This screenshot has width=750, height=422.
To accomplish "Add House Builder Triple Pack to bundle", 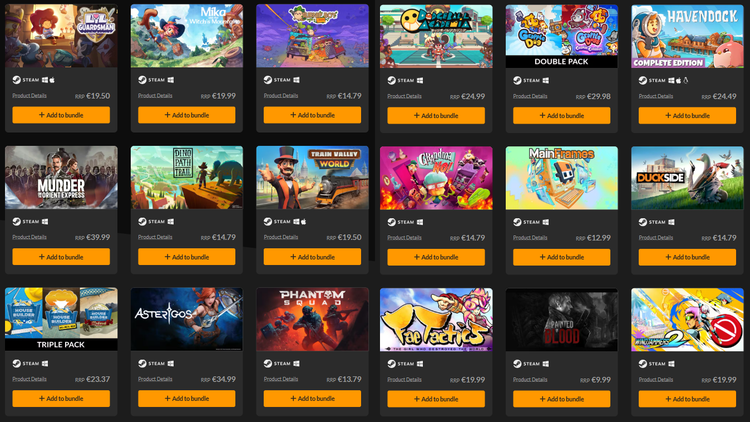I will pyautogui.click(x=61, y=399).
